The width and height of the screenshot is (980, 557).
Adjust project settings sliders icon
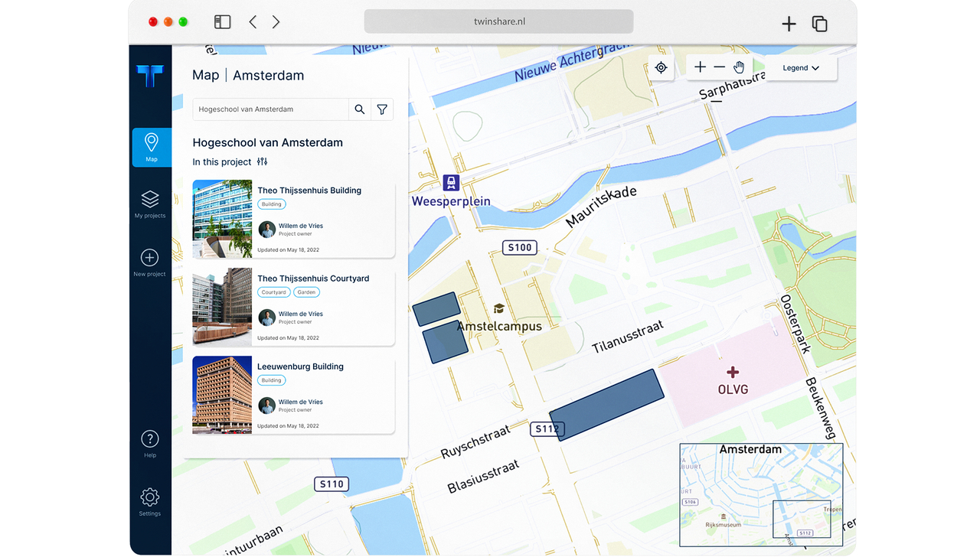click(263, 161)
